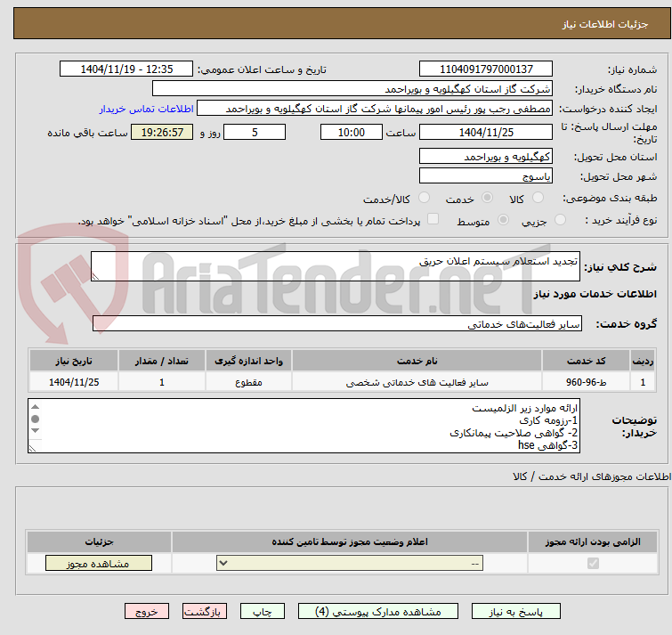
Task: Click the پاسخ به نیاز button
Action: click(x=515, y=612)
